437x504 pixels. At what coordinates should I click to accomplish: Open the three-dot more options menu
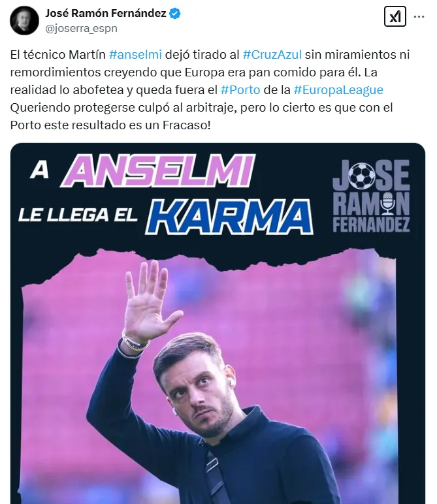pyautogui.click(x=419, y=17)
